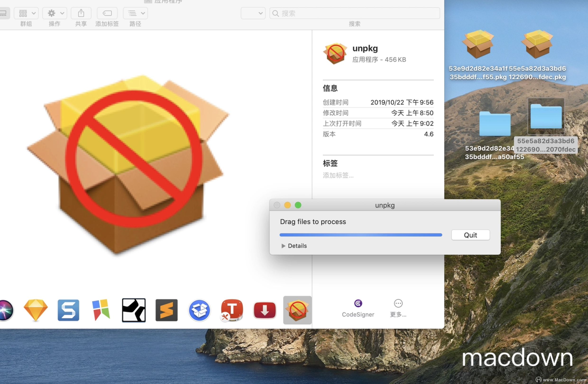Select the blue box circle app icon
This screenshot has height=384, width=588.
pyautogui.click(x=199, y=310)
